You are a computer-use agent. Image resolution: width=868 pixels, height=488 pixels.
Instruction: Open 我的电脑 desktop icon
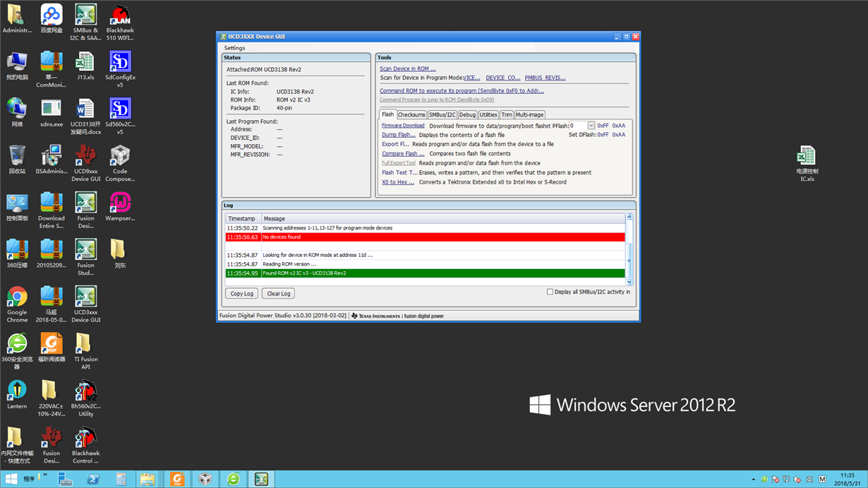17,66
